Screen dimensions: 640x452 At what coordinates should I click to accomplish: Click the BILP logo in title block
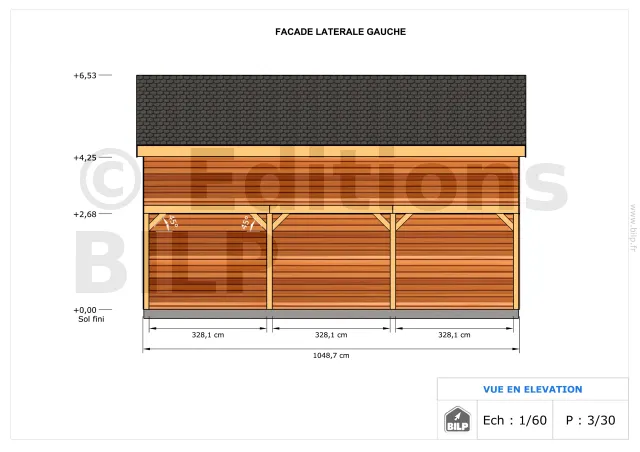pos(457,420)
